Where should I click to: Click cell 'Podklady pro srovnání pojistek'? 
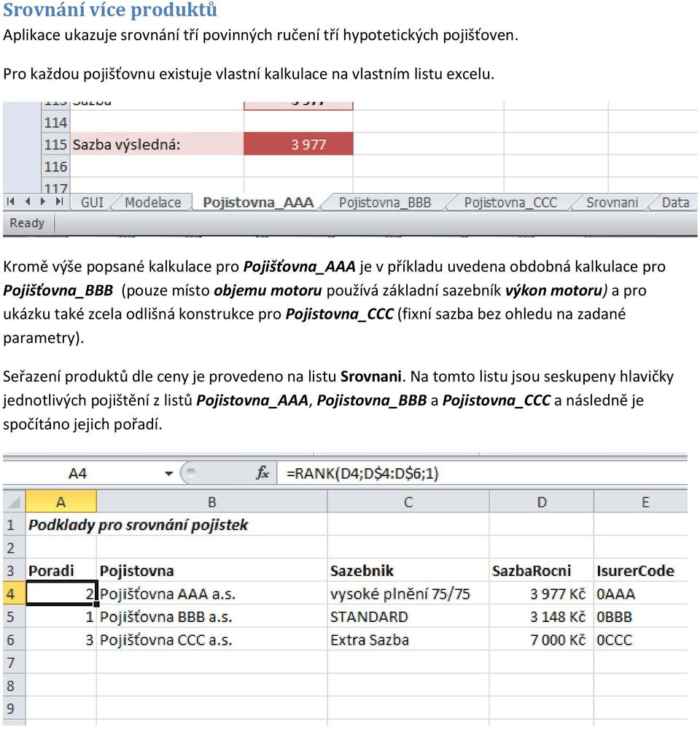point(139,524)
